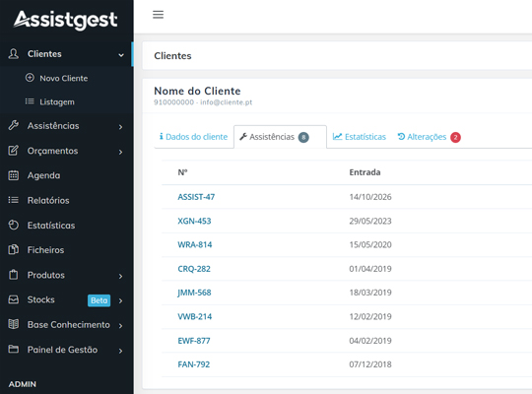Switch to the Dados do cliente tab
Image resolution: width=532 pixels, height=394 pixels.
click(x=193, y=137)
